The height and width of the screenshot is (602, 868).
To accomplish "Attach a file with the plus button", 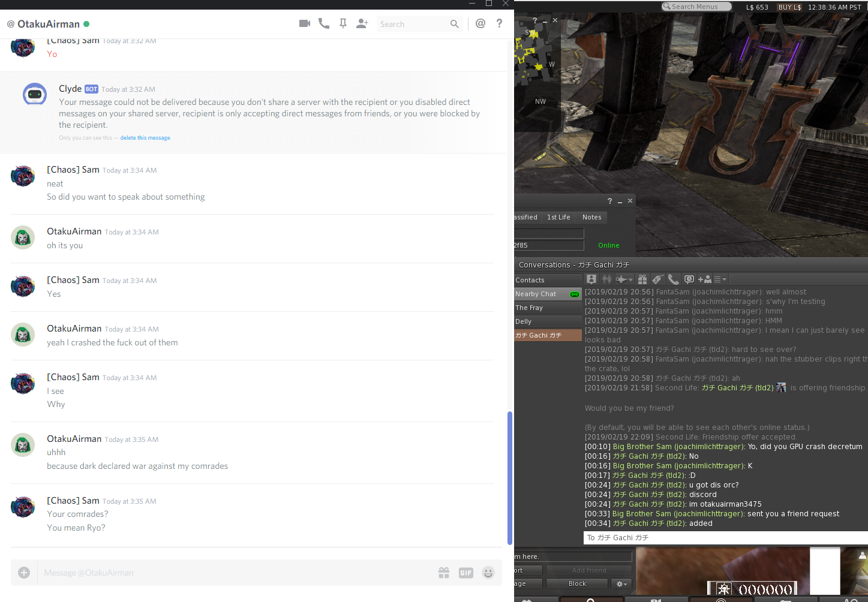I will [24, 573].
